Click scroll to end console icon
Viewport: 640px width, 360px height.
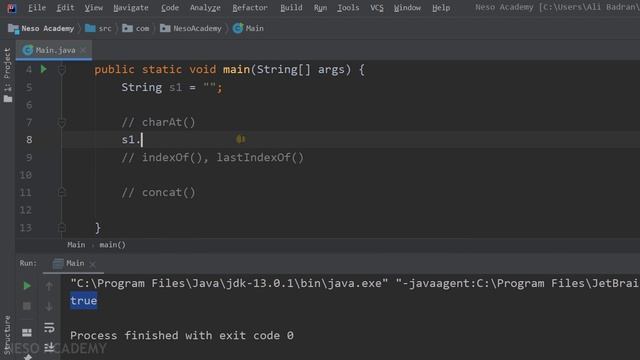[49, 347]
